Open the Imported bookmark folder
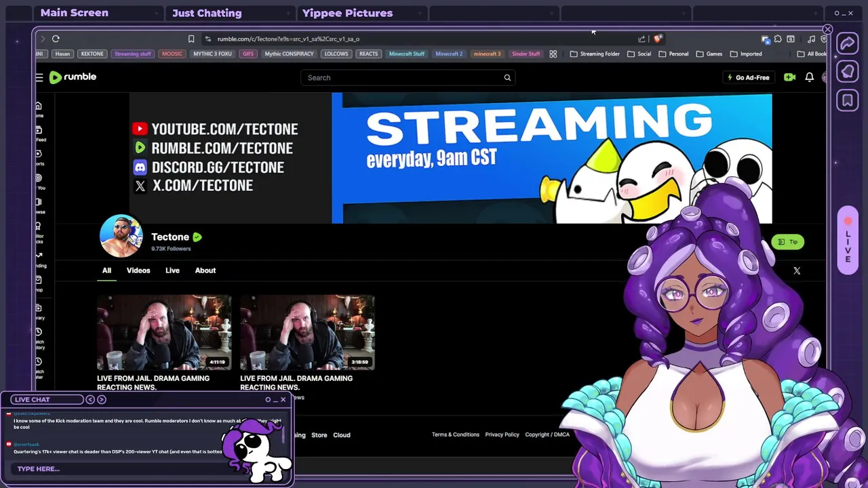The width and height of the screenshot is (868, 488). click(x=745, y=54)
